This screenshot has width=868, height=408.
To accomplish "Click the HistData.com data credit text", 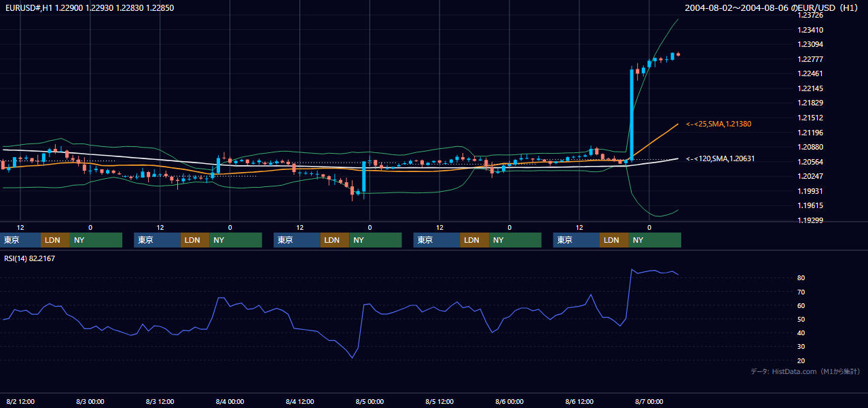I will tap(806, 371).
